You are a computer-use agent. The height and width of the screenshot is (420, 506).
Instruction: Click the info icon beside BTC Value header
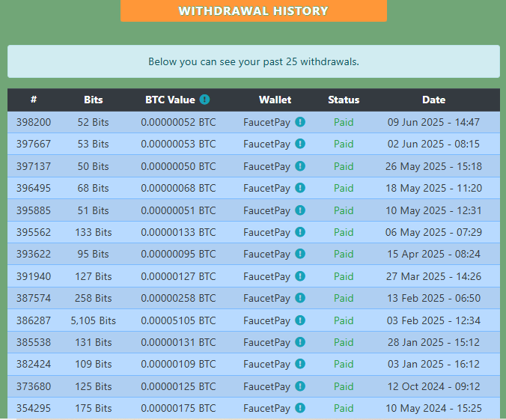(x=204, y=100)
